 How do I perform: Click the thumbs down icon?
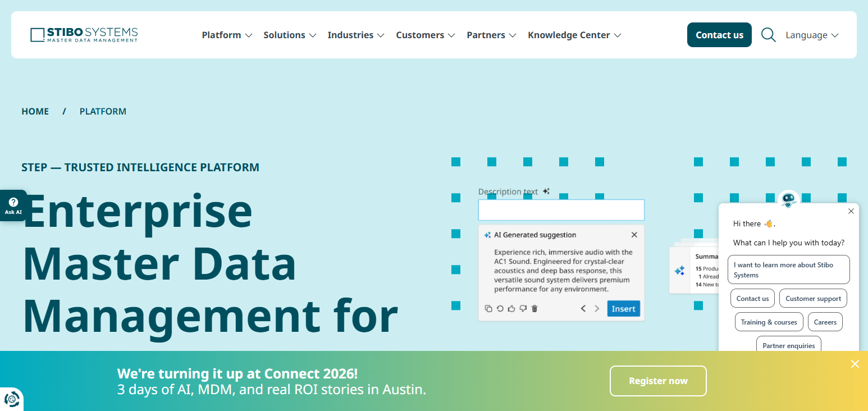(523, 308)
